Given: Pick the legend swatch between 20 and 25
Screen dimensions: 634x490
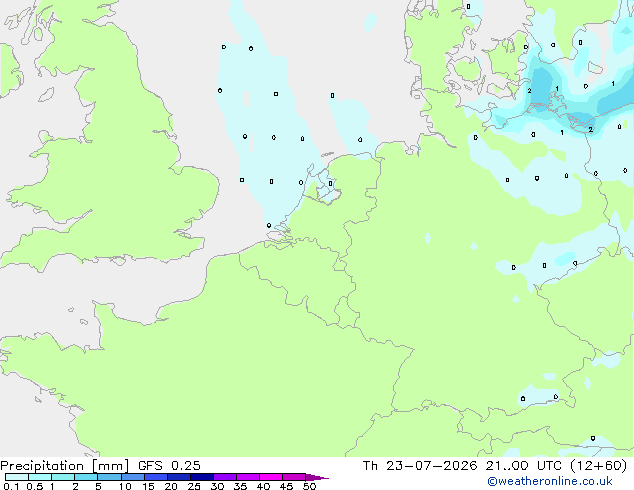Looking at the screenshot, I should click(178, 477).
